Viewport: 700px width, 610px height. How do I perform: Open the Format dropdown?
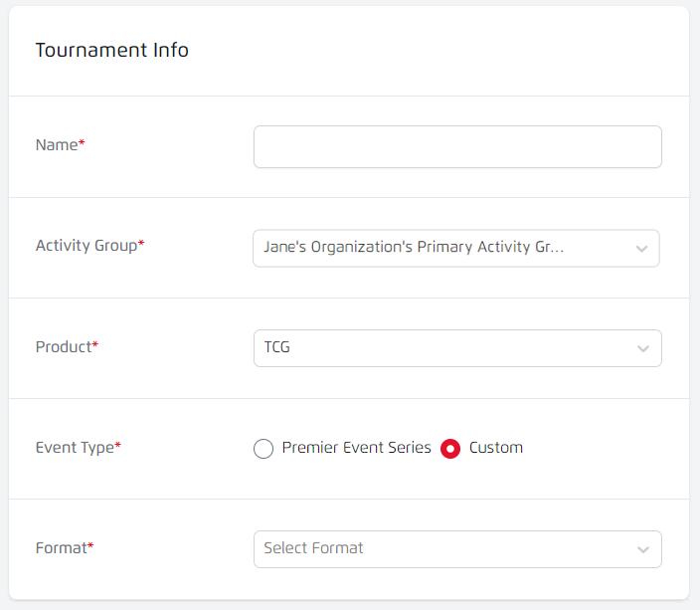(457, 549)
